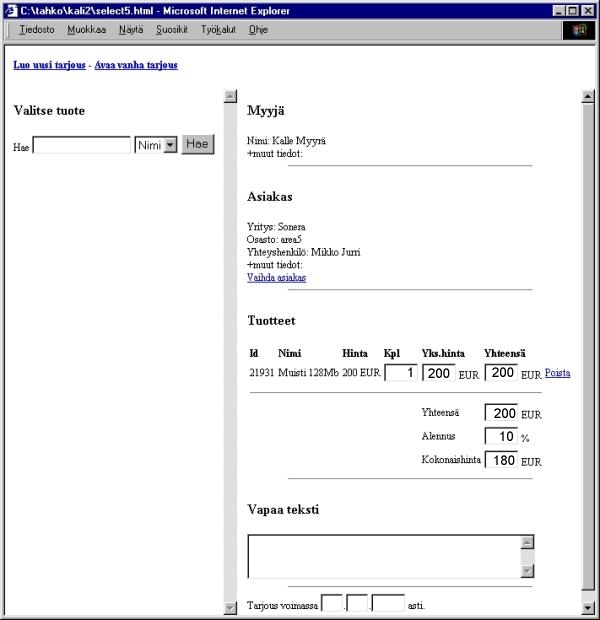Click left frame scroll down arrow
The height and width of the screenshot is (620, 600).
pos(230,608)
